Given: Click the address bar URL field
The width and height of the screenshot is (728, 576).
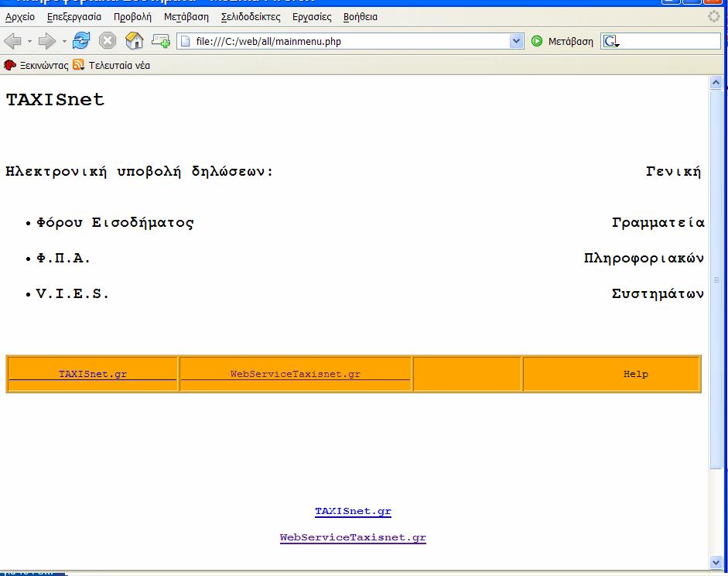Looking at the screenshot, I should click(x=351, y=41).
